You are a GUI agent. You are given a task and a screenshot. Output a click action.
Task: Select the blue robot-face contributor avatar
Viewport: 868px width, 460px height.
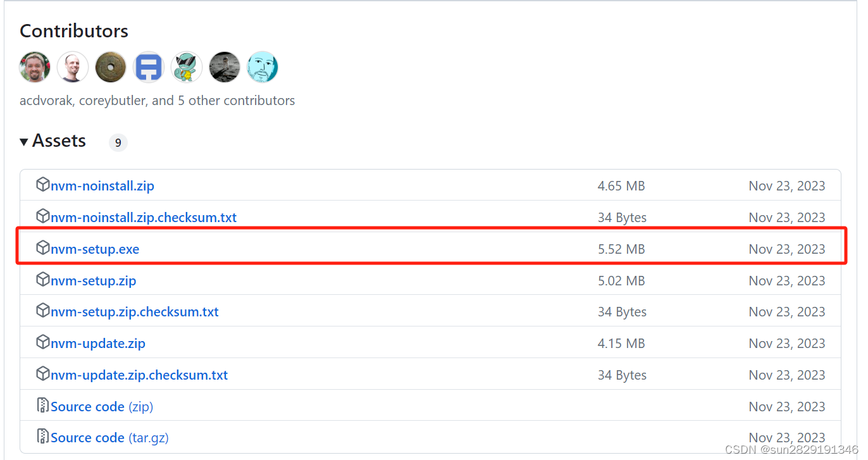coord(149,67)
